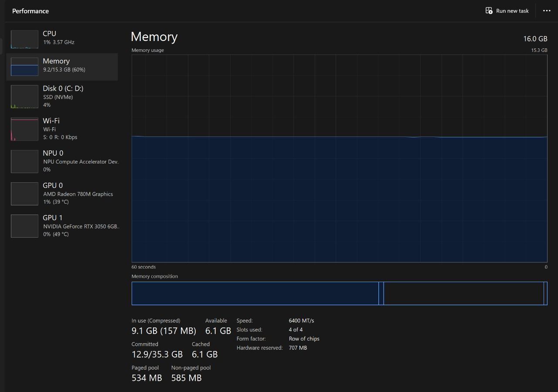The width and height of the screenshot is (558, 392).
Task: Click the NPU Compute Accelerator Dev. text
Action: [81, 162]
